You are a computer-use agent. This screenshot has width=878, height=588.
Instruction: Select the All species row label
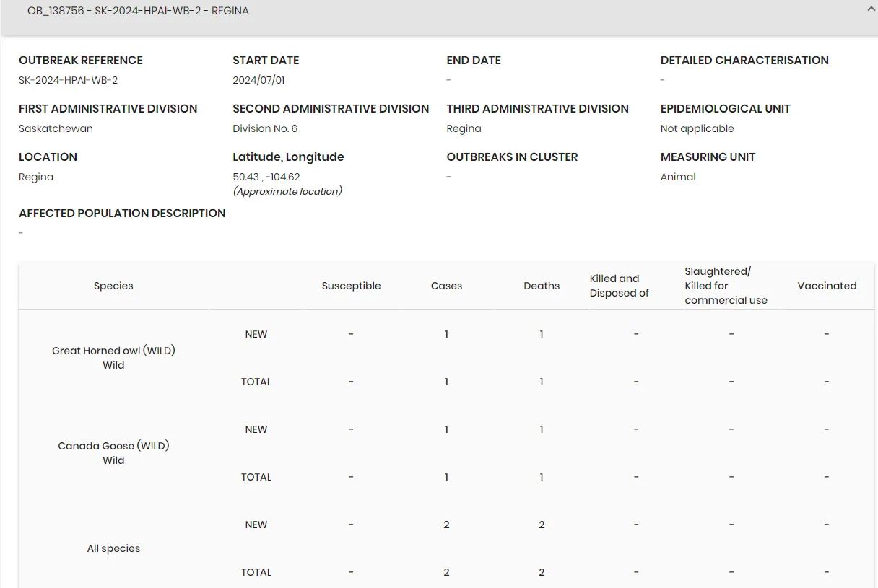coord(113,548)
